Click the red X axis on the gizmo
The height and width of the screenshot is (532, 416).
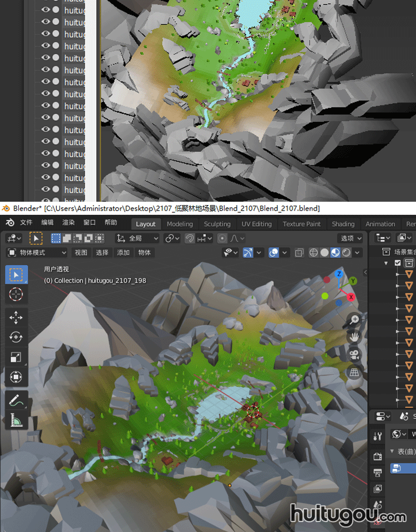point(351,298)
